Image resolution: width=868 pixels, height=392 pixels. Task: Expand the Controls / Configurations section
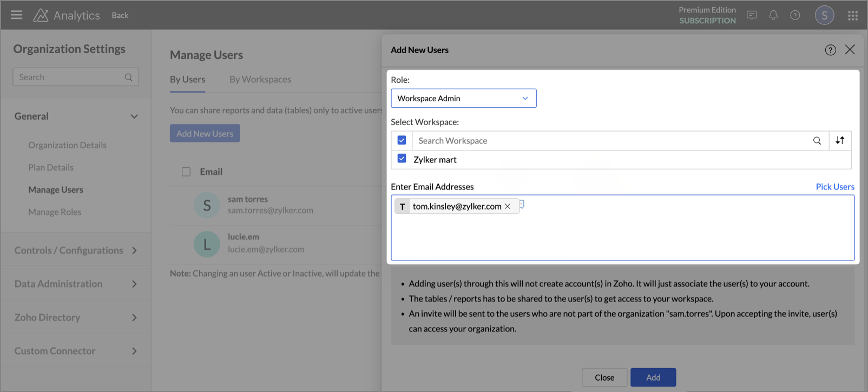(x=76, y=250)
